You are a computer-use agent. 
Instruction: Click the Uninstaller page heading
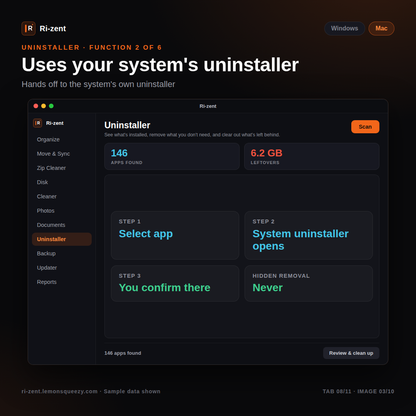coord(127,125)
